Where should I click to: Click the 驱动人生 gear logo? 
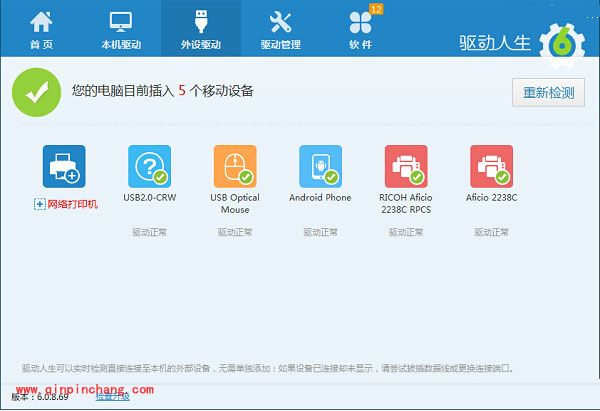562,45
